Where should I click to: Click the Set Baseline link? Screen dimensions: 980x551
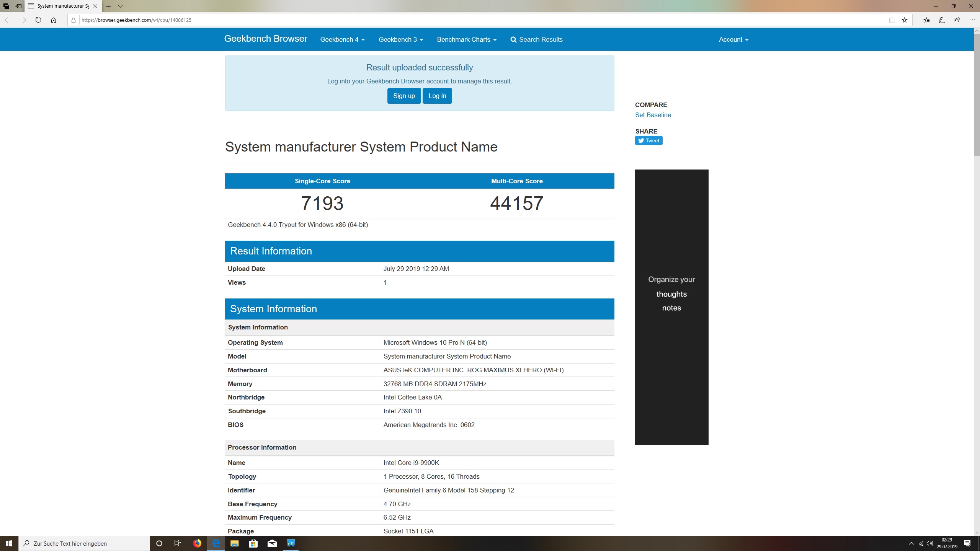pos(653,115)
